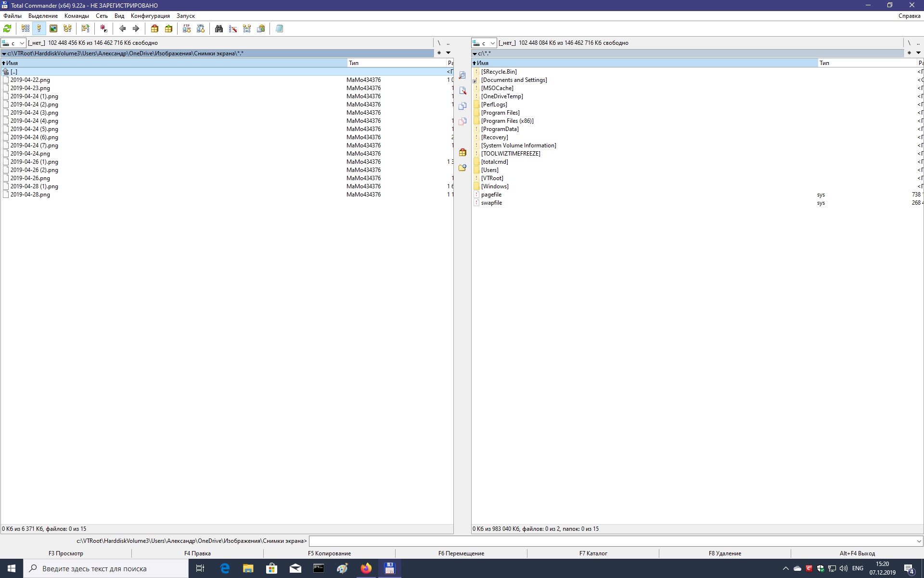Click the green Refresh panel icon
The width and height of the screenshot is (924, 578).
[x=7, y=29]
